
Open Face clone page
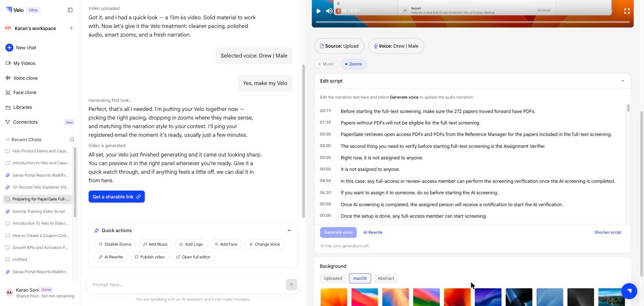(x=25, y=92)
